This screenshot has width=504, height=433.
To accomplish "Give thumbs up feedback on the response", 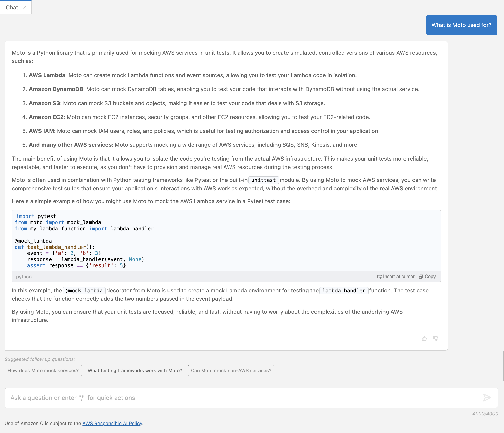I will pos(424,338).
